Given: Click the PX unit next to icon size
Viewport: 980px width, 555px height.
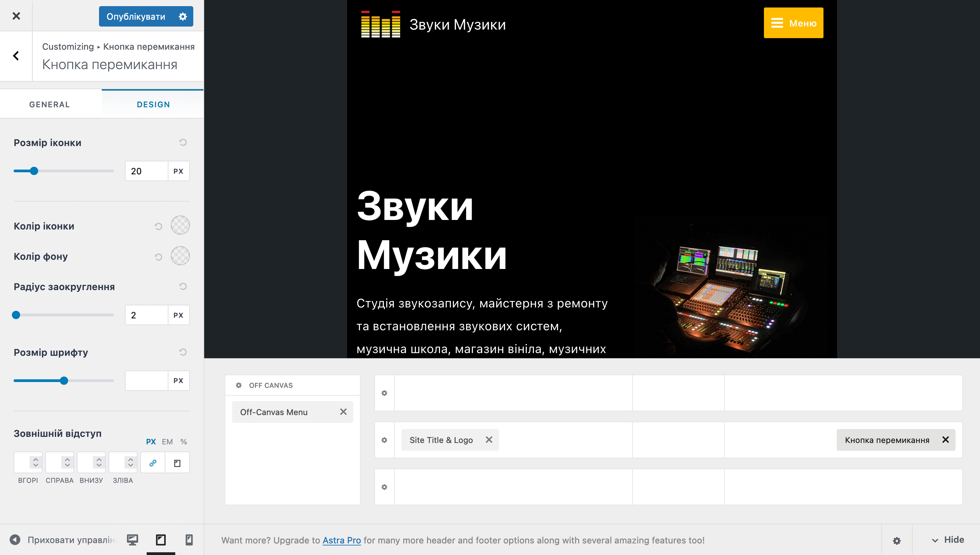Looking at the screenshot, I should point(178,171).
